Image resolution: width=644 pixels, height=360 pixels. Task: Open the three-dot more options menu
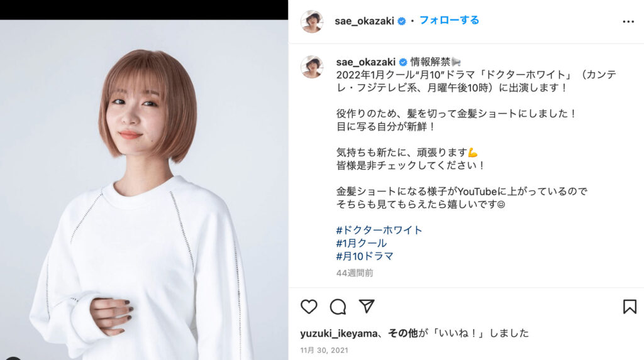point(628,22)
